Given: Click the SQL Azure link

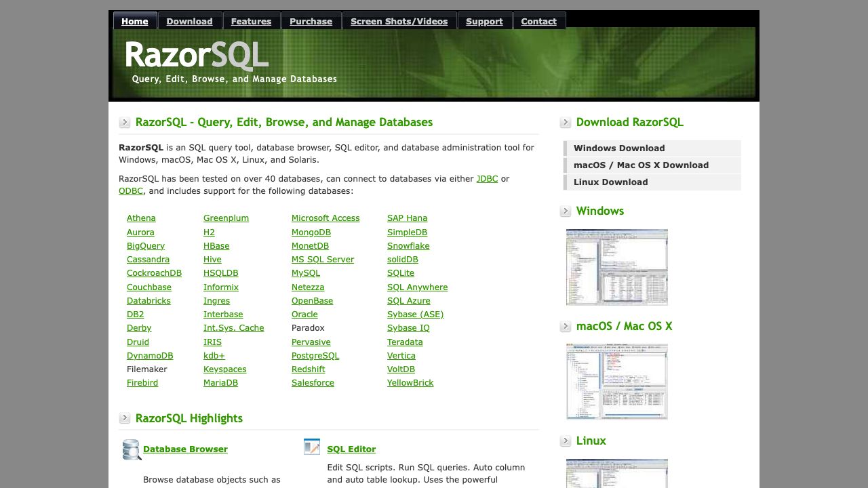Looking at the screenshot, I should coord(409,301).
